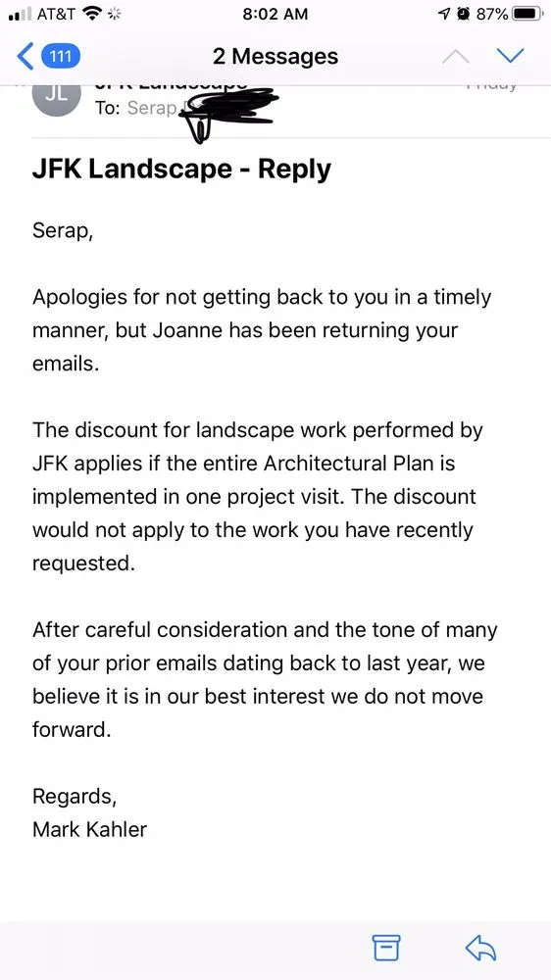Archive this email with the box icon
This screenshot has height=980, width=551.
coord(386,948)
